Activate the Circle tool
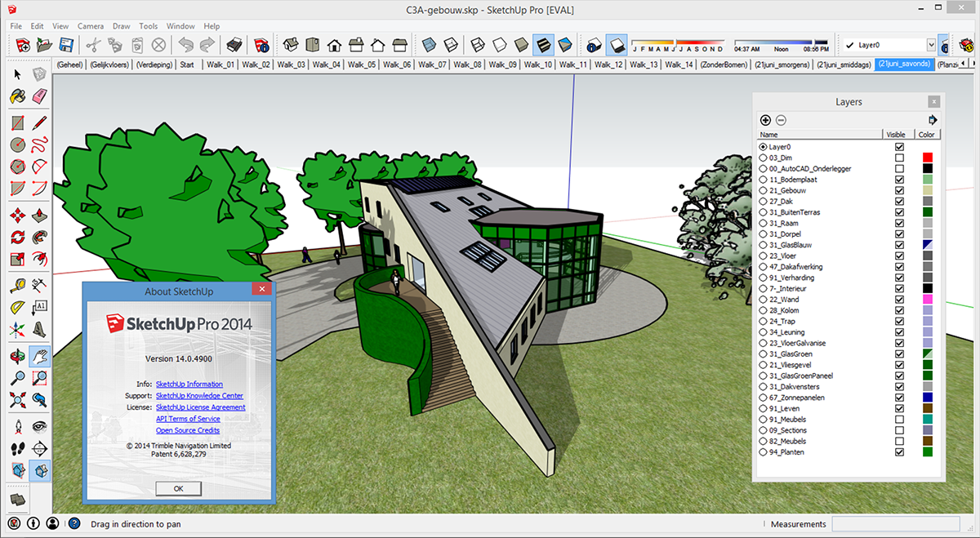Viewport: 980px width, 538px height. [18, 145]
